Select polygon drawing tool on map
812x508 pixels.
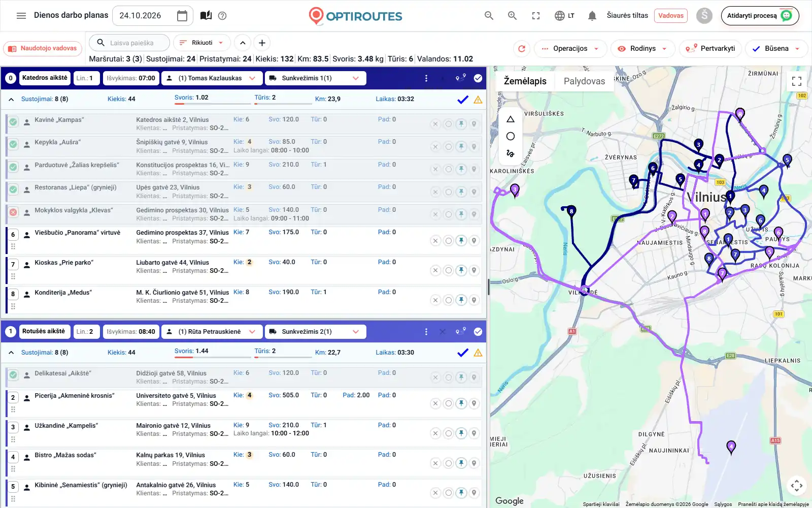point(511,119)
